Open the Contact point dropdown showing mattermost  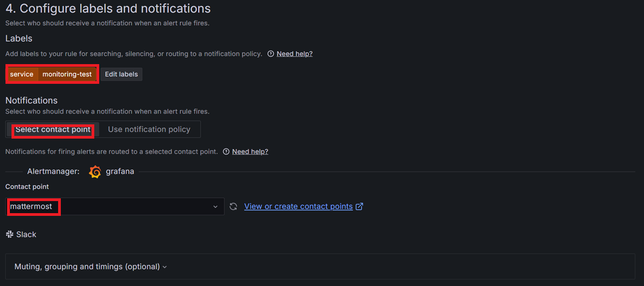(x=115, y=207)
